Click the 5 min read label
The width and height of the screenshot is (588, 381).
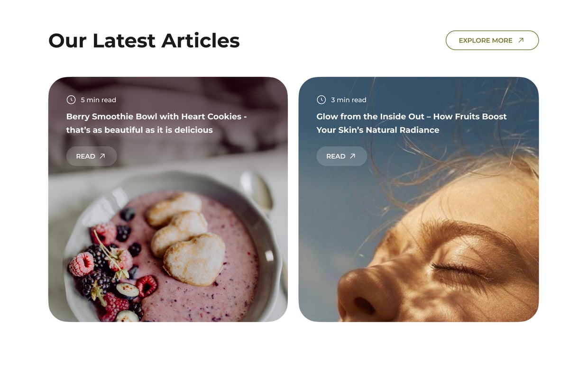[x=98, y=100]
